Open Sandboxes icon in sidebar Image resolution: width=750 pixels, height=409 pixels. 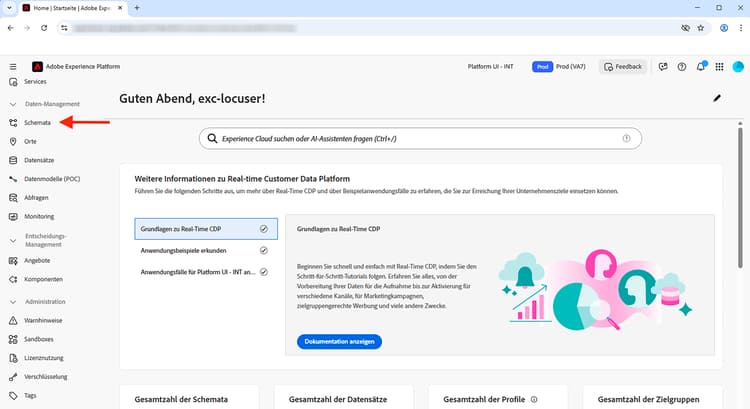13,339
